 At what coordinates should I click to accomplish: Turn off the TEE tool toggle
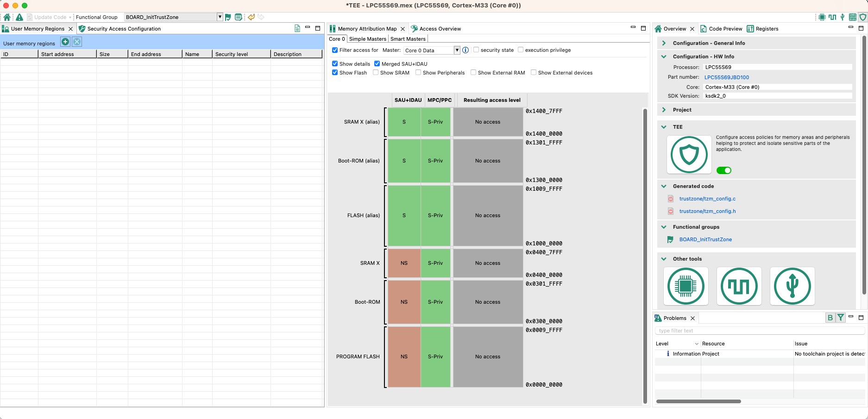click(x=723, y=170)
